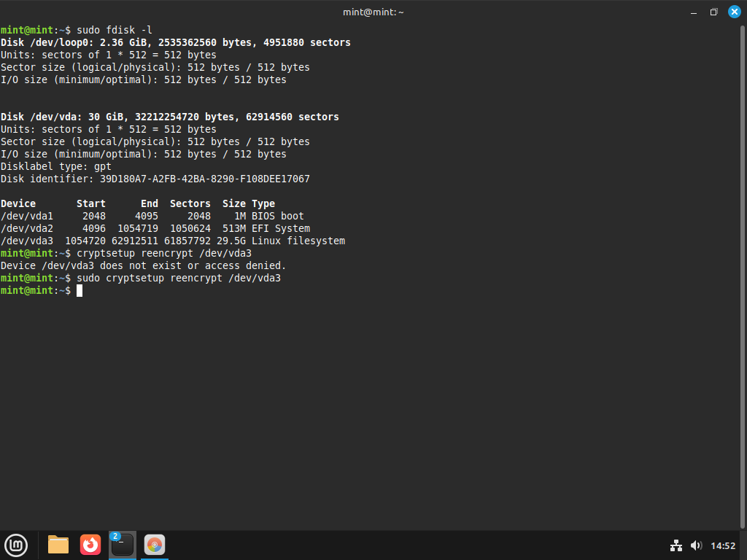Click the 'BIOS boot' type cell
747x560 pixels.
click(278, 216)
